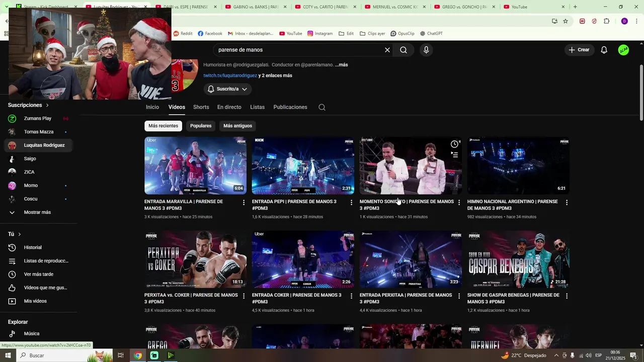Expand the Tú section chevron
Image resolution: width=644 pixels, height=362 pixels.
point(20,234)
